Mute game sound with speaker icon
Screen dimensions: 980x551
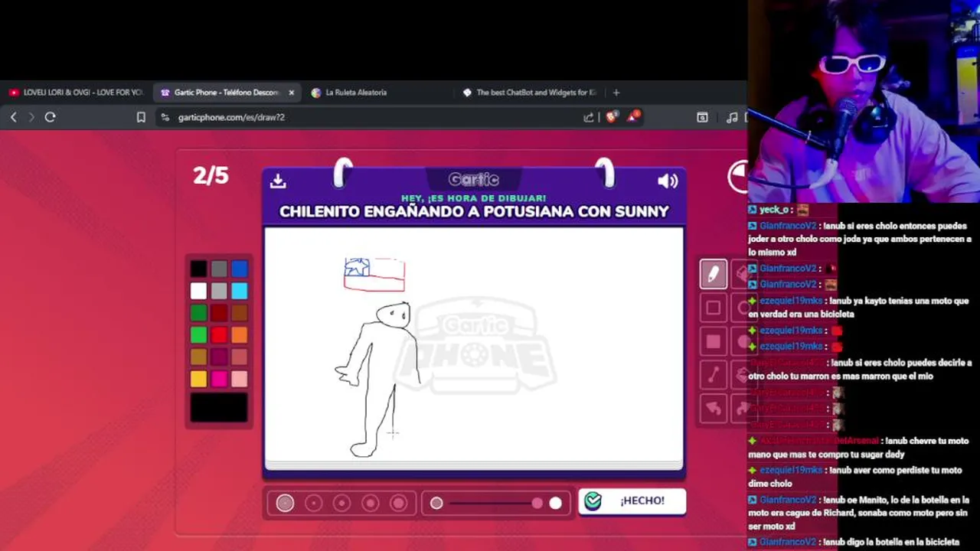[668, 181]
